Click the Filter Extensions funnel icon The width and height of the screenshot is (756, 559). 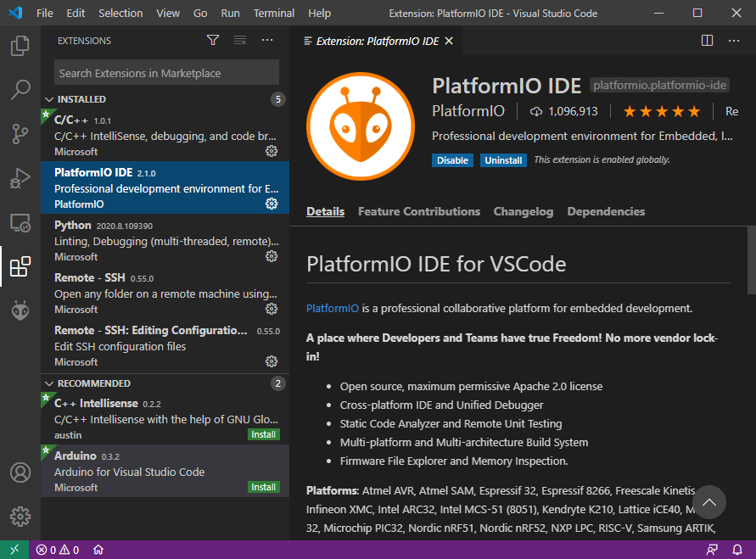212,40
